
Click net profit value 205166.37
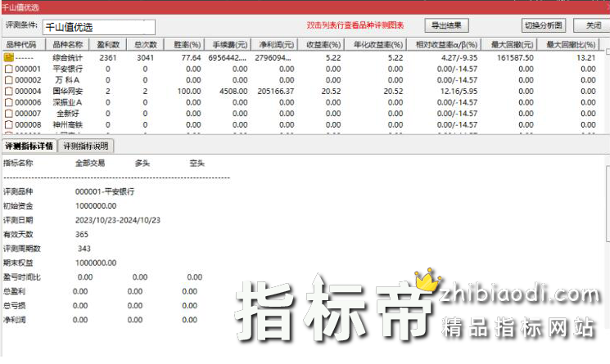click(275, 92)
